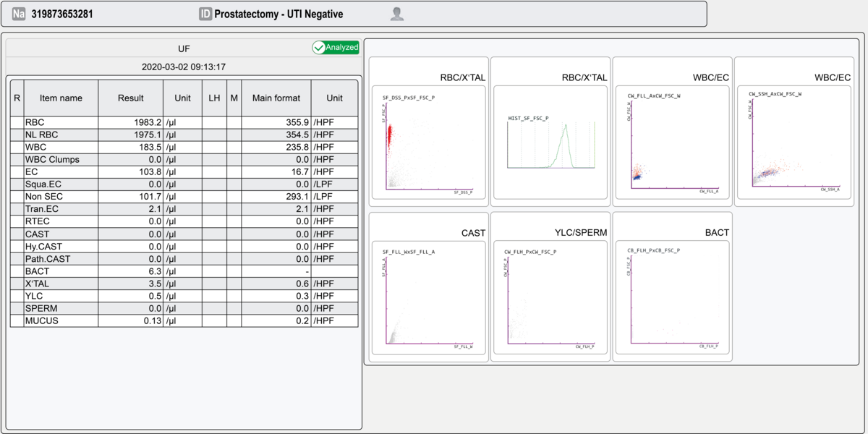
Task: Open the BACT scattergram thumbnail
Action: point(672,298)
